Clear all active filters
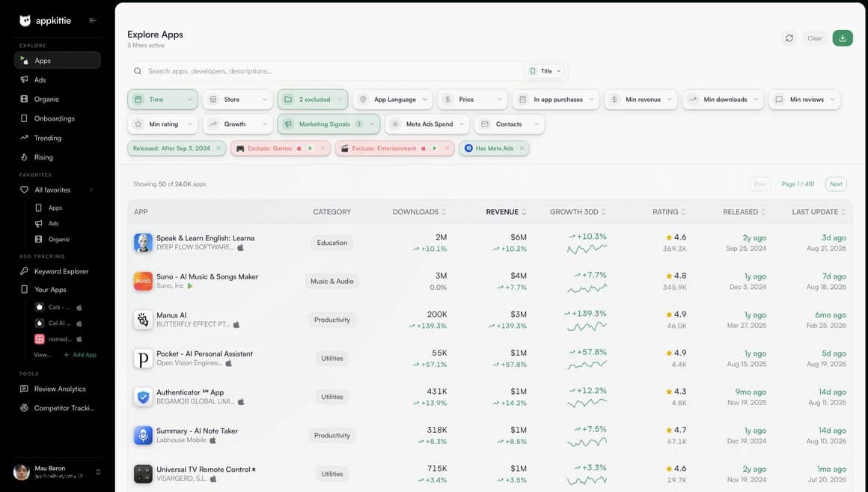 point(814,38)
